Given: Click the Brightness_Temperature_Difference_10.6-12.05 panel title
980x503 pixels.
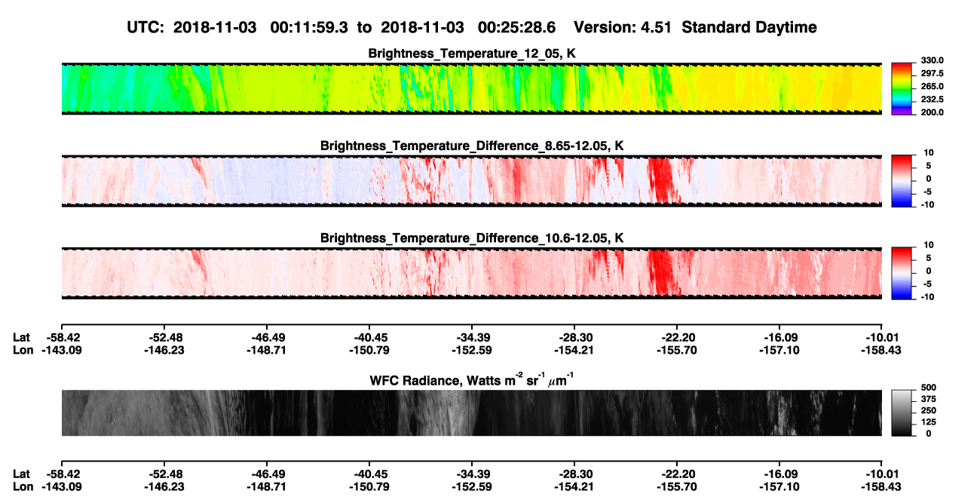Looking at the screenshot, I should 472,238.
